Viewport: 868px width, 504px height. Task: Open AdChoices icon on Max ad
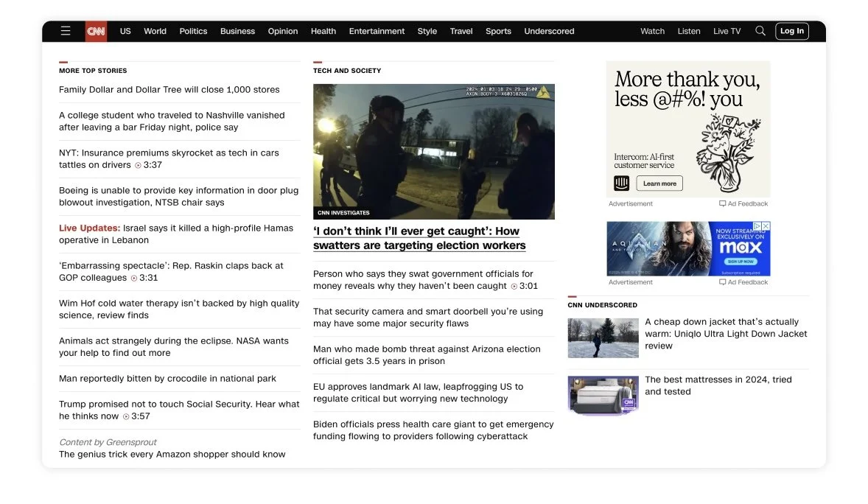pyautogui.click(x=757, y=226)
